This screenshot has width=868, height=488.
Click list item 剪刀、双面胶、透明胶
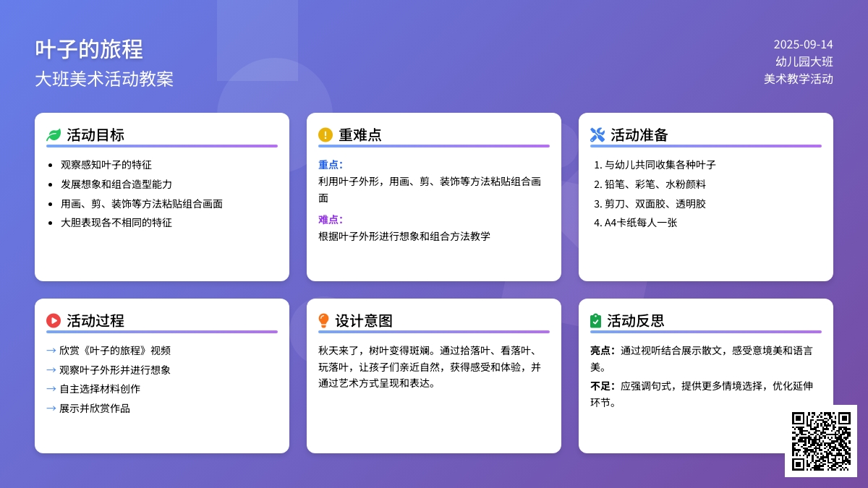[x=655, y=204]
